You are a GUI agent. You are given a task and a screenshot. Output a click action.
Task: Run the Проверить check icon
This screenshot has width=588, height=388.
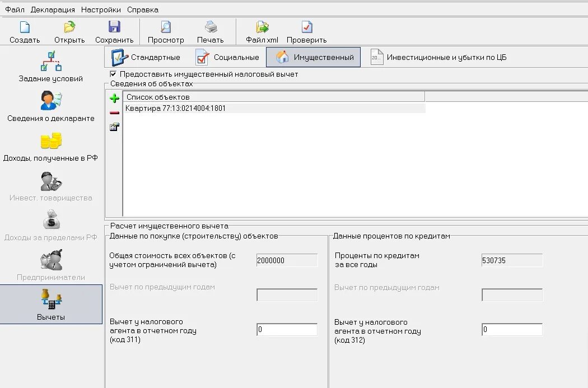(307, 27)
